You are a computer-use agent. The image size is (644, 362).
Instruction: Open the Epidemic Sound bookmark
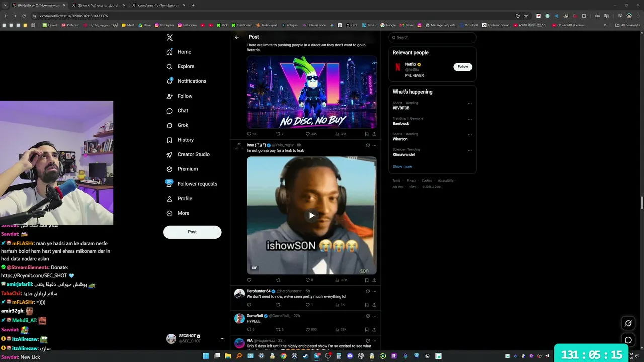click(496, 25)
